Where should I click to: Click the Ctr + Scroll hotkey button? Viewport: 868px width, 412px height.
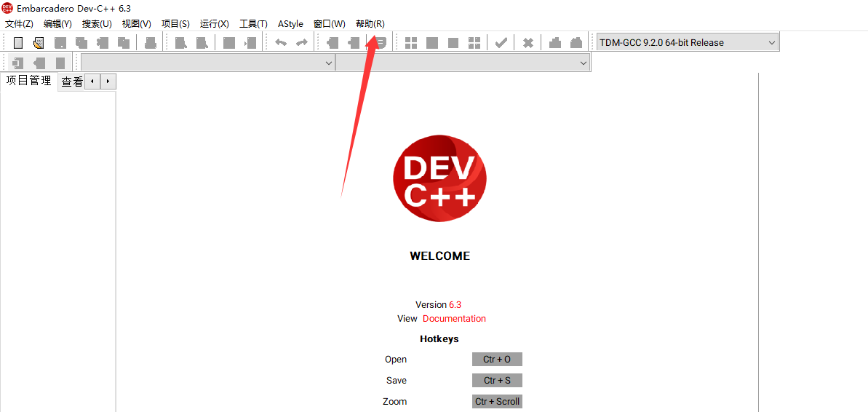497,402
